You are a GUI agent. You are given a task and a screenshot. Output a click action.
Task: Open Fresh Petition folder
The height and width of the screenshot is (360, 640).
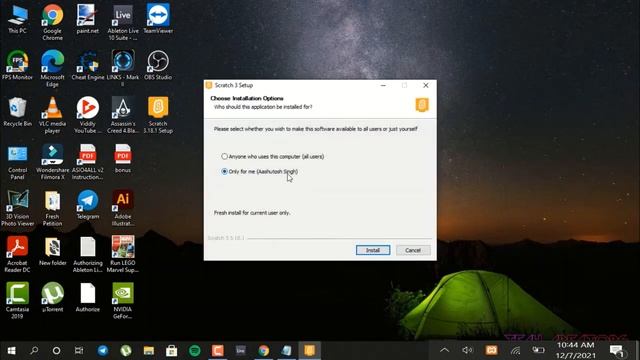pyautogui.click(x=53, y=208)
